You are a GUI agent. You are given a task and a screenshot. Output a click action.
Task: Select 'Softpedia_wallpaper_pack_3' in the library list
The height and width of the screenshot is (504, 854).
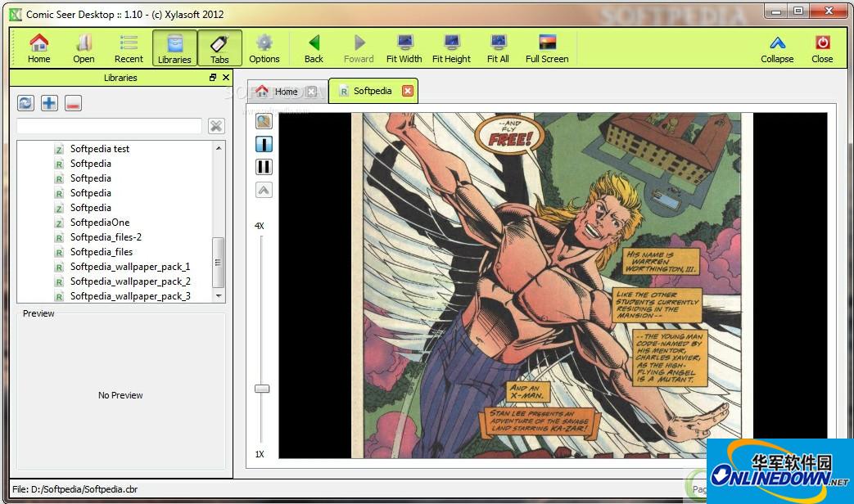(x=130, y=295)
